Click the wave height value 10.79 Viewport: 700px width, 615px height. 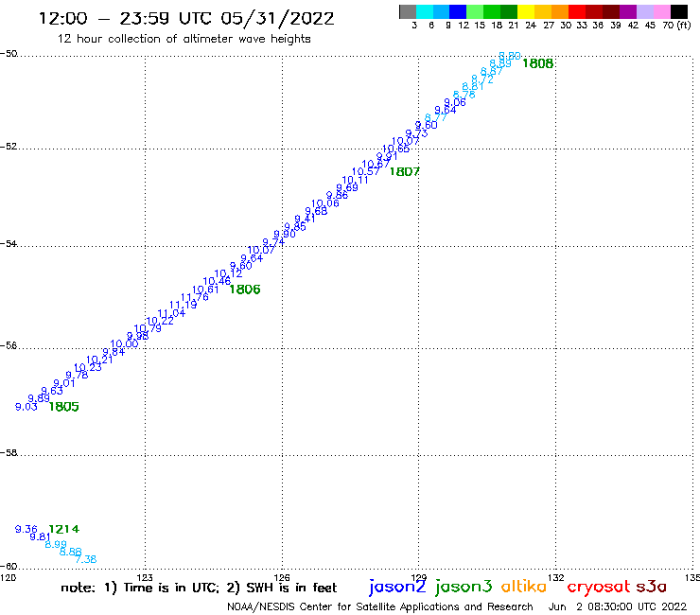pos(148,328)
